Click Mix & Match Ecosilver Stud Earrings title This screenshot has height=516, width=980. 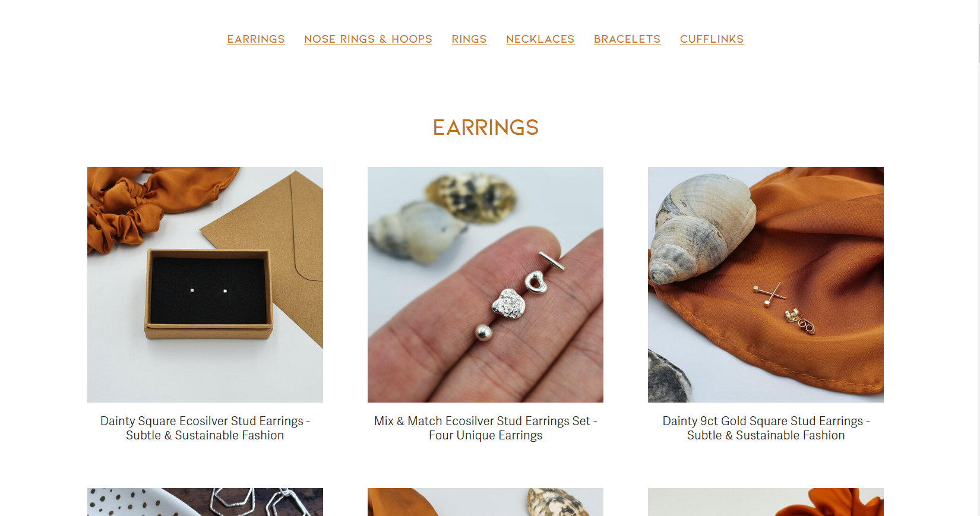coord(485,428)
